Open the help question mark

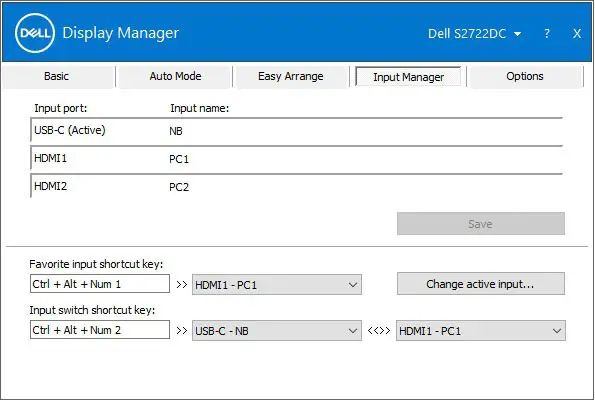tap(547, 34)
